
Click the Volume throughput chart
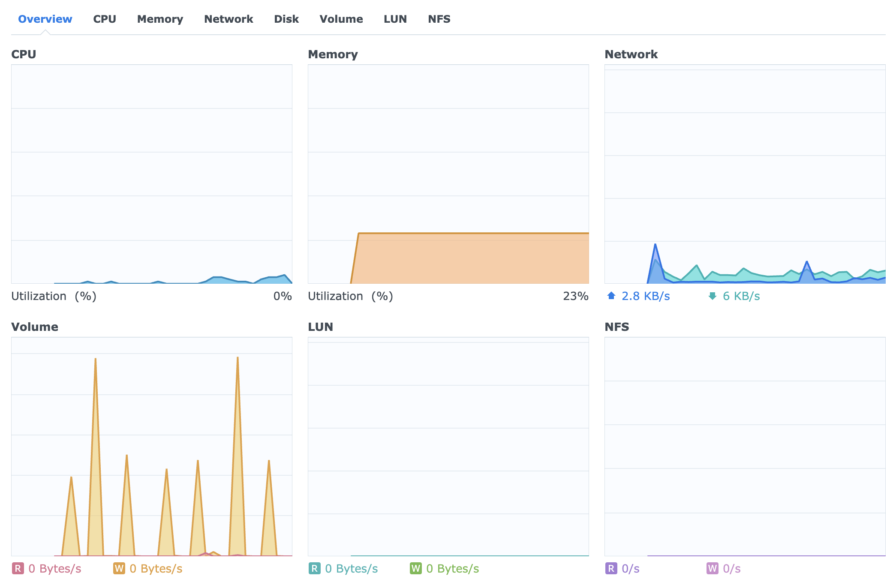152,447
